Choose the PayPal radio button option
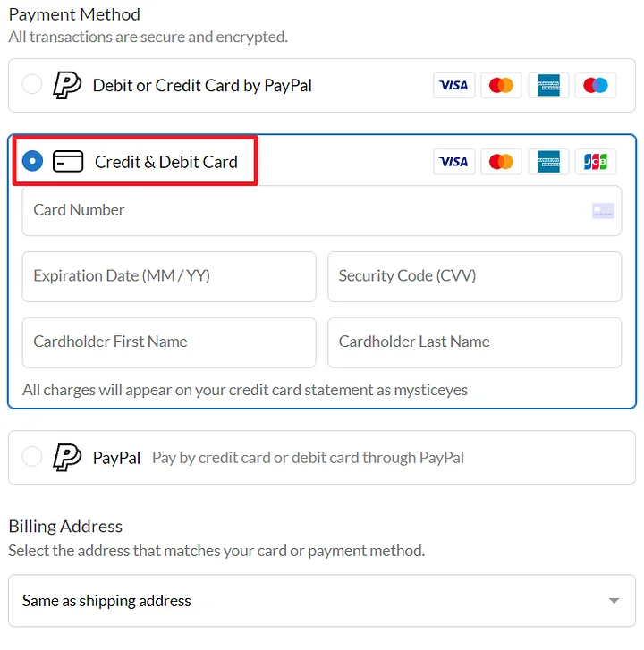Screen dimensions: 644x650 click(x=32, y=457)
